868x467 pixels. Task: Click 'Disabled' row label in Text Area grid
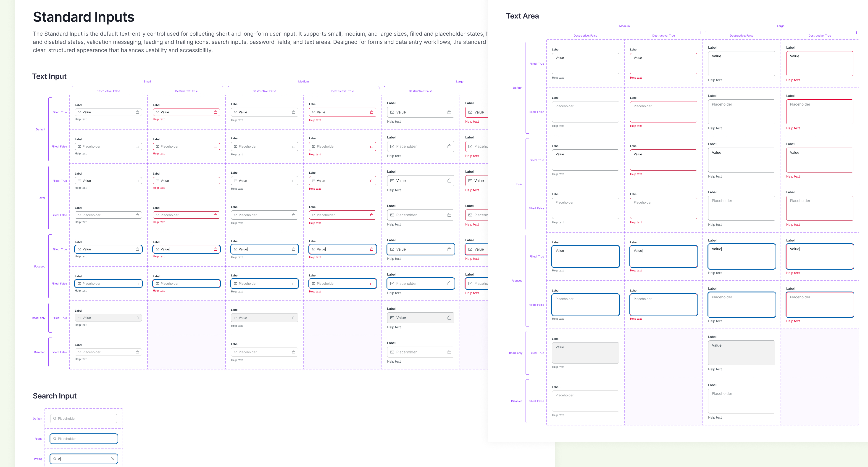(517, 401)
